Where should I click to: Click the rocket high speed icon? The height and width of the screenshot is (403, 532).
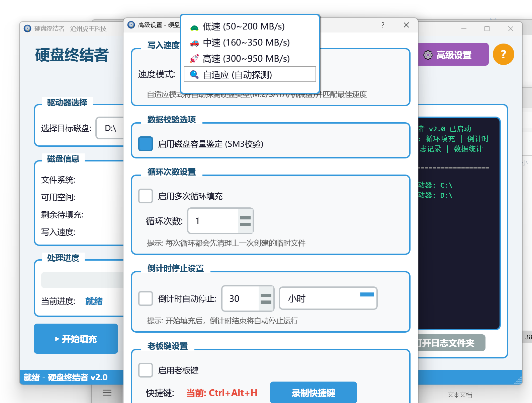point(194,59)
